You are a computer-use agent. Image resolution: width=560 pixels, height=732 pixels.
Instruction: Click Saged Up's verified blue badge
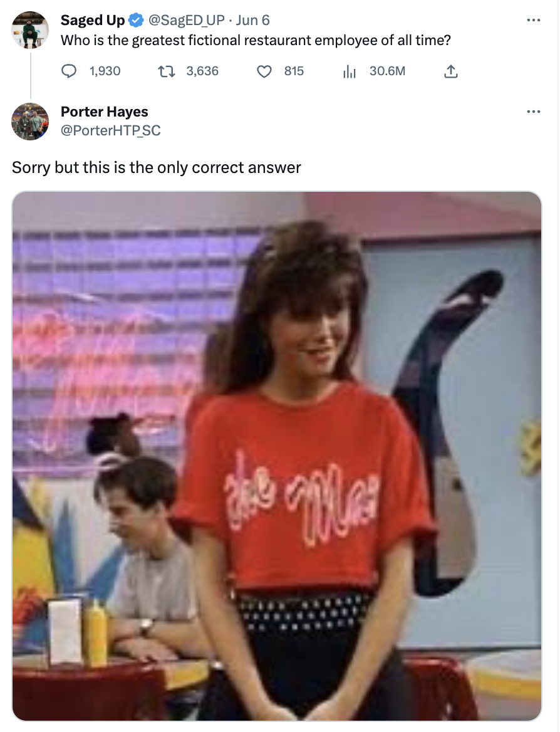pyautogui.click(x=136, y=21)
